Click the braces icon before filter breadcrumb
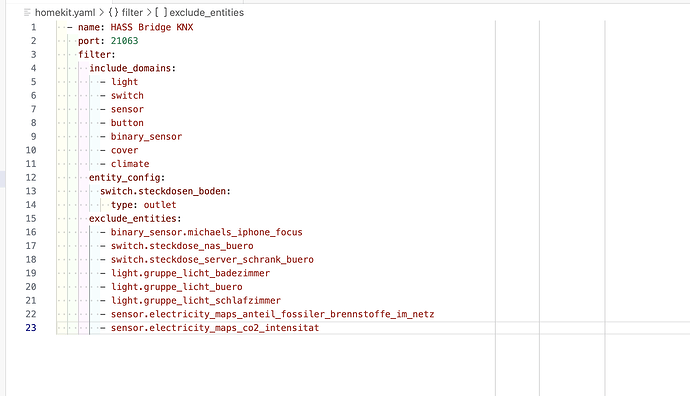 pos(114,13)
